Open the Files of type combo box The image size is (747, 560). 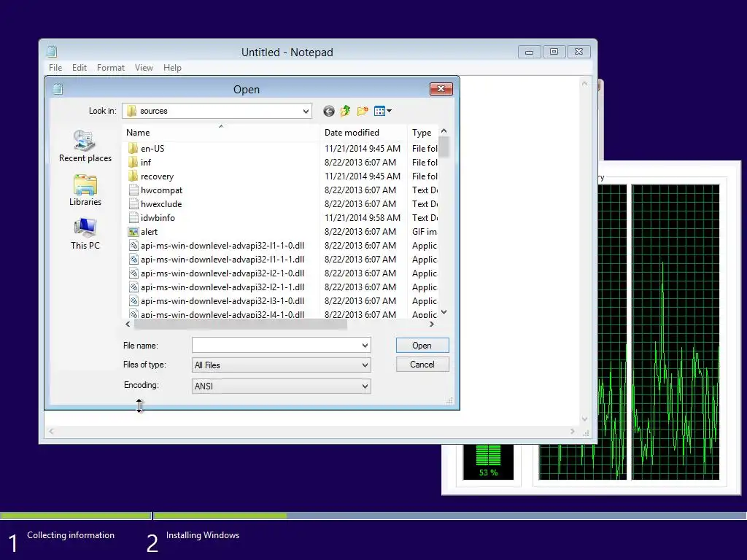(x=281, y=365)
